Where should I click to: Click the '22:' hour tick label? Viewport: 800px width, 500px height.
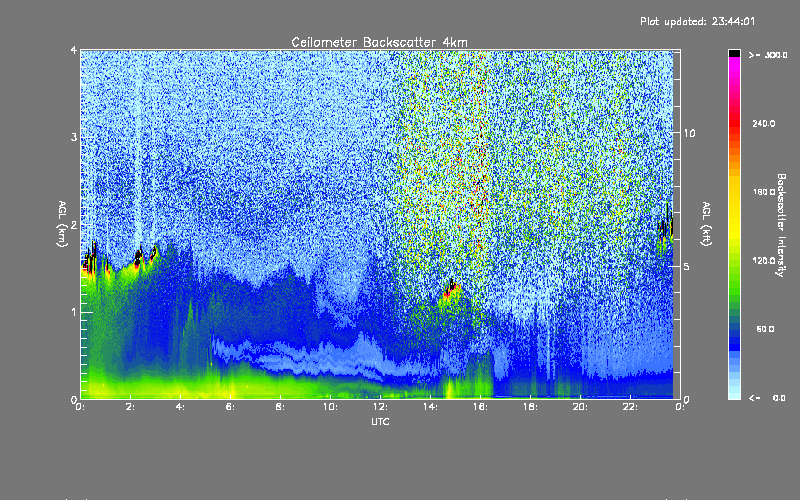click(630, 407)
